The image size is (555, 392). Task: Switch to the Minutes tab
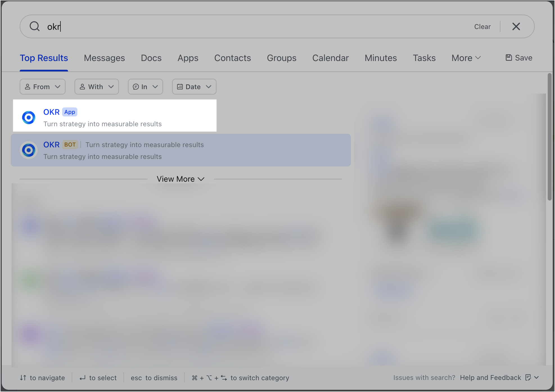380,58
